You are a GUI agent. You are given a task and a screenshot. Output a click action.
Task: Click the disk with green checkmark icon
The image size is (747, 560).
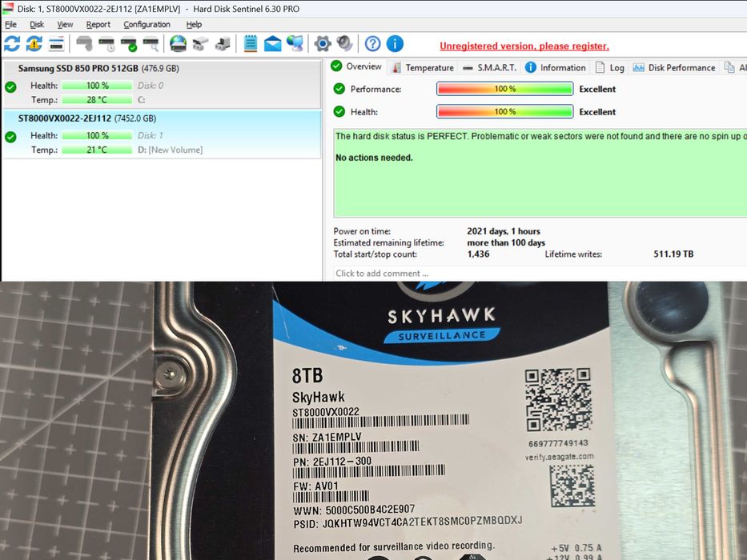click(129, 44)
